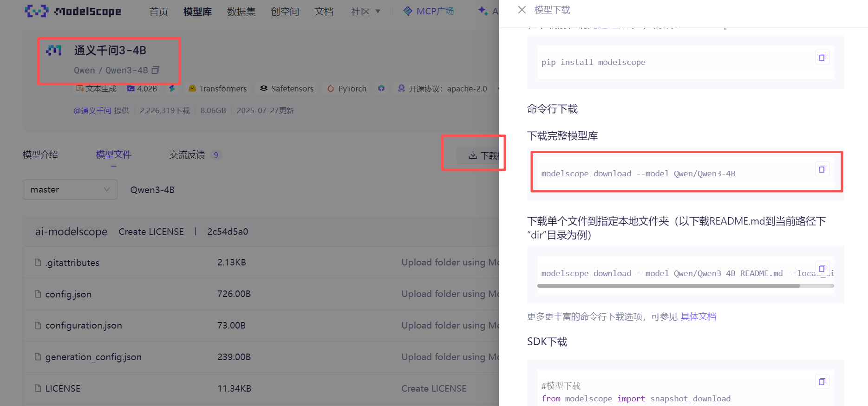Click the '8.06GB' model size text

tap(213, 110)
